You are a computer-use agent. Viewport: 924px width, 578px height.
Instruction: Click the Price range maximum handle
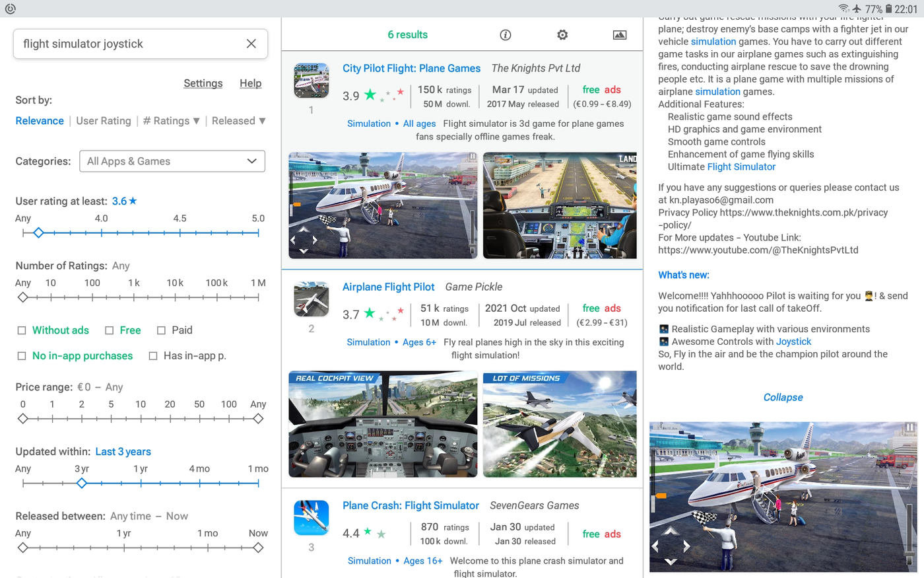point(258,418)
